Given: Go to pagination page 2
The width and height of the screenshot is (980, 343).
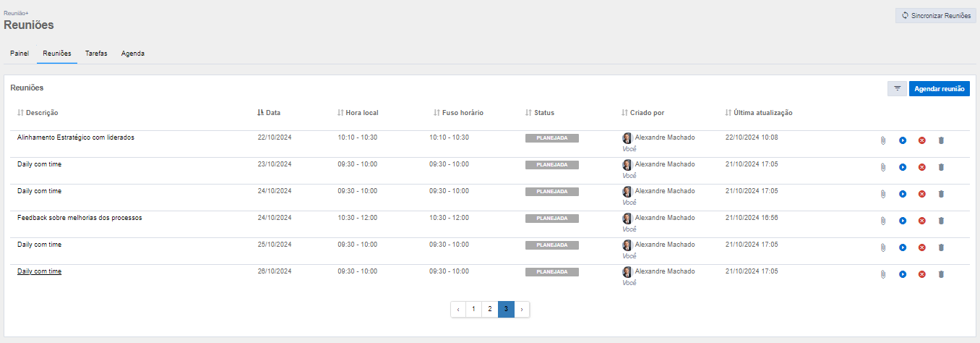Looking at the screenshot, I should tap(489, 309).
